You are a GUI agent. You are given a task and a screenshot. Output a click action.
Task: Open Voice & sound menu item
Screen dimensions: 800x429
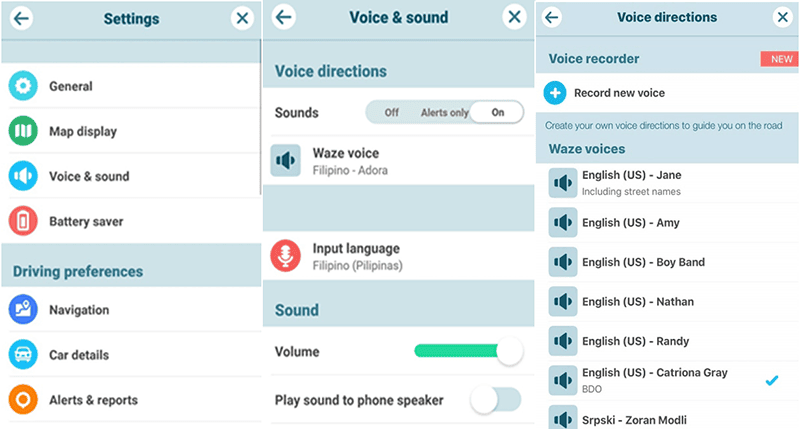point(131,176)
